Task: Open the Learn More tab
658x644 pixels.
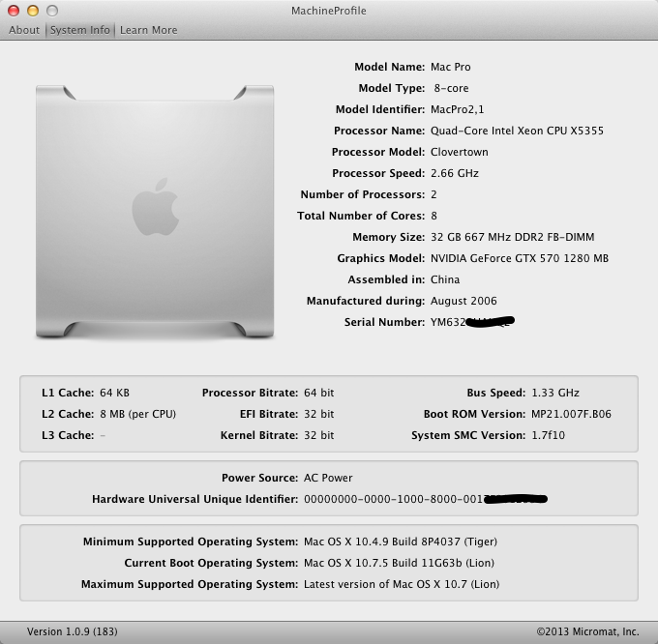Action: (x=149, y=30)
